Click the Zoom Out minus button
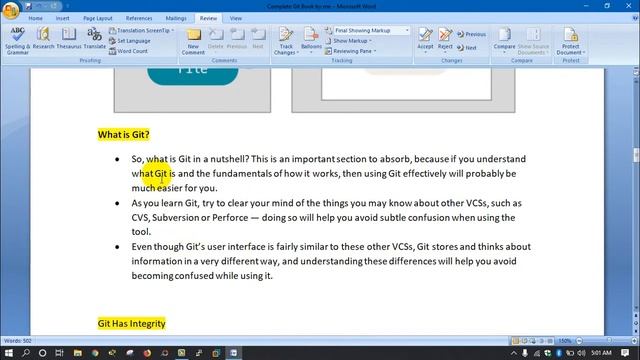Viewport: 640px width, 360px height. [579, 341]
